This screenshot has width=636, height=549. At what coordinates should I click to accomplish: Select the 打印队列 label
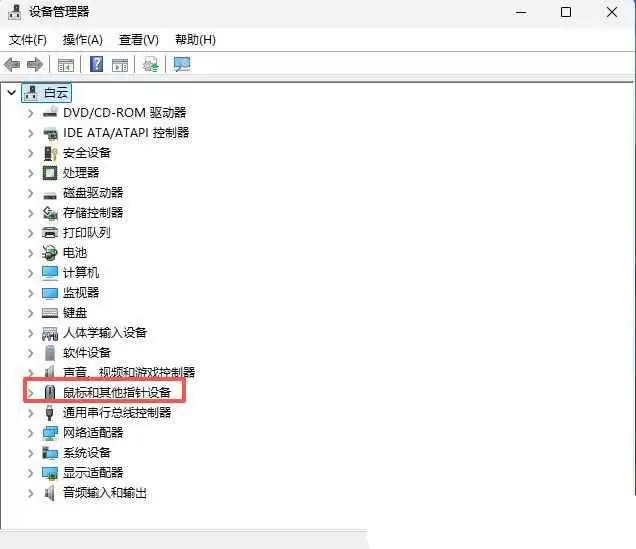point(87,233)
